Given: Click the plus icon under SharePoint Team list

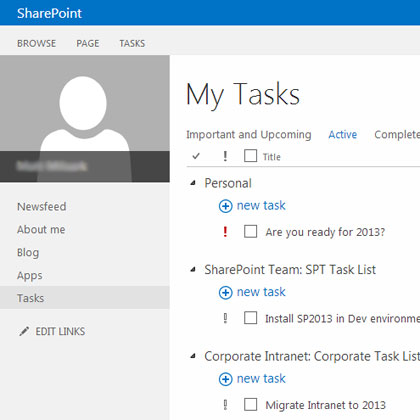Looking at the screenshot, I should point(225,293).
